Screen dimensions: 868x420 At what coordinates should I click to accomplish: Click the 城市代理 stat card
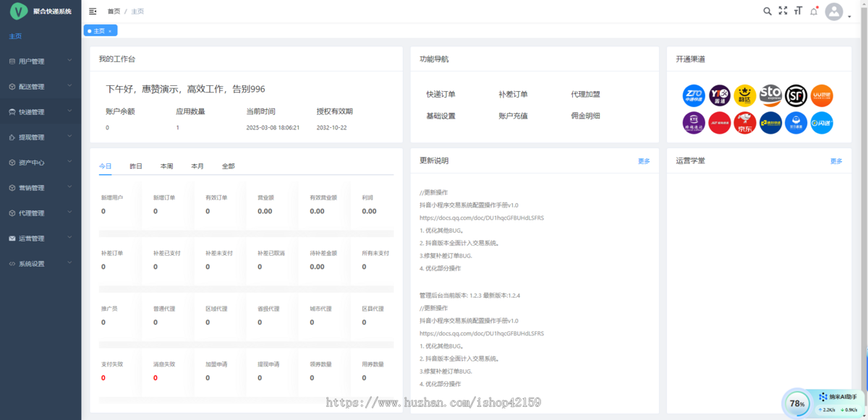coord(328,316)
